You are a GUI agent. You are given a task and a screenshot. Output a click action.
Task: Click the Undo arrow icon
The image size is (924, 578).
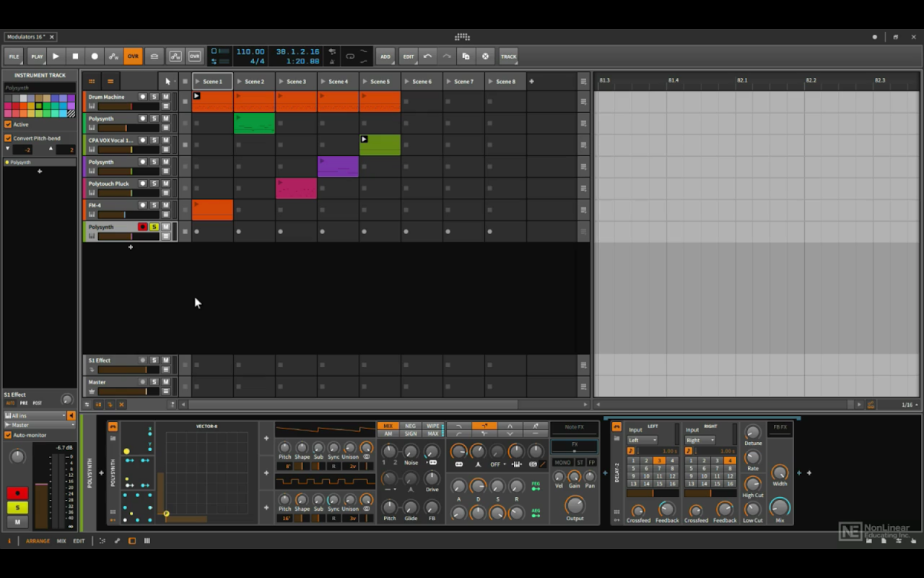point(427,56)
